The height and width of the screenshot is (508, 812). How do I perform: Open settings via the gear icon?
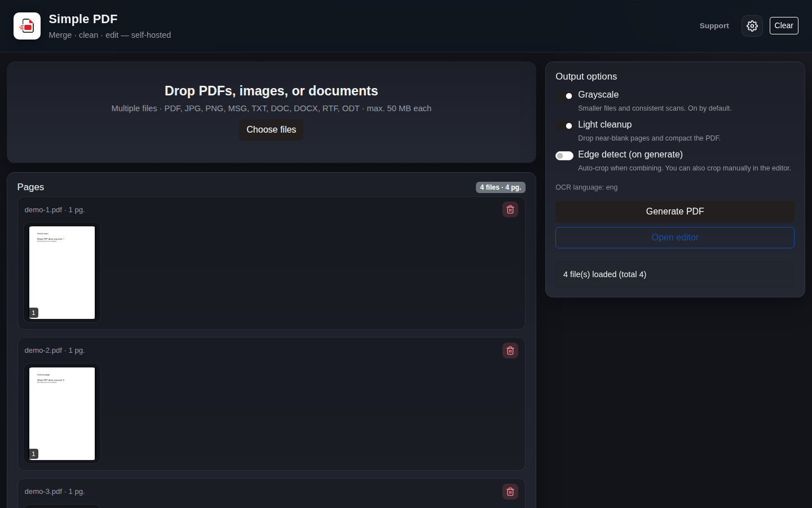coord(752,26)
